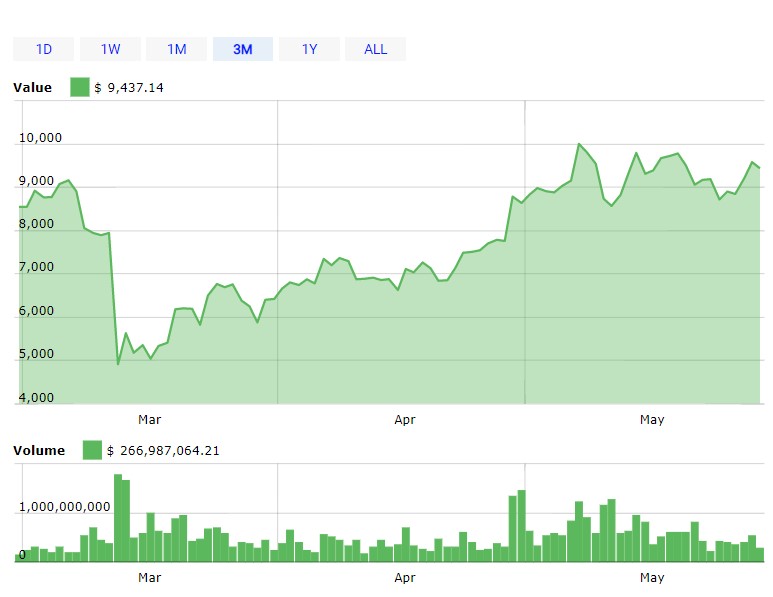Viewport: 773px width, 597px height.
Task: Show the 1Y time range
Action: 309,49
